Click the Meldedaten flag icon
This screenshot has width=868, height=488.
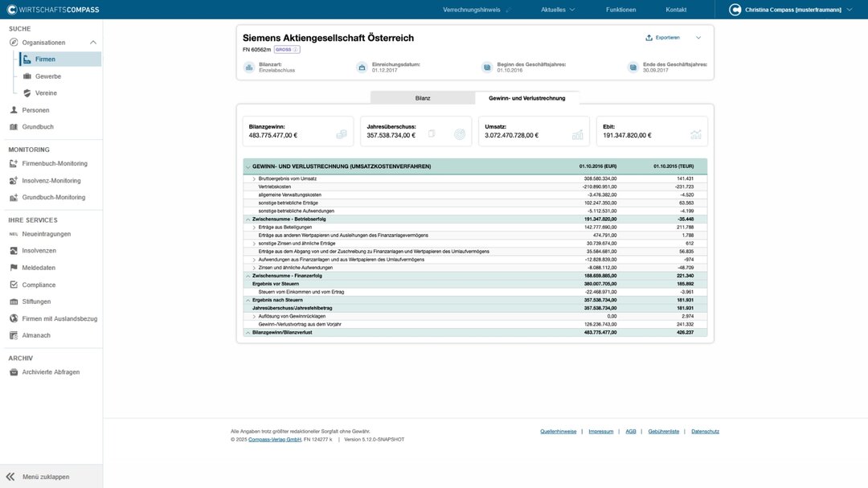(x=14, y=268)
